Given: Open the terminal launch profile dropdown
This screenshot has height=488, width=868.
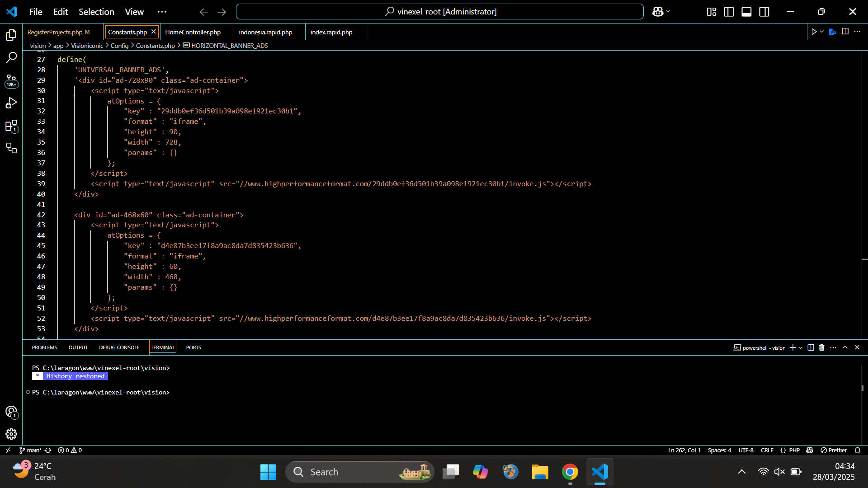Looking at the screenshot, I should [801, 347].
